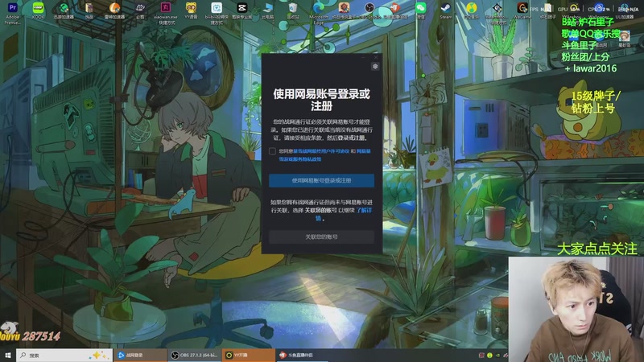644x362 pixels.
Task: Open 暴雪战网最终用户许可协议 link
Action: click(321, 151)
